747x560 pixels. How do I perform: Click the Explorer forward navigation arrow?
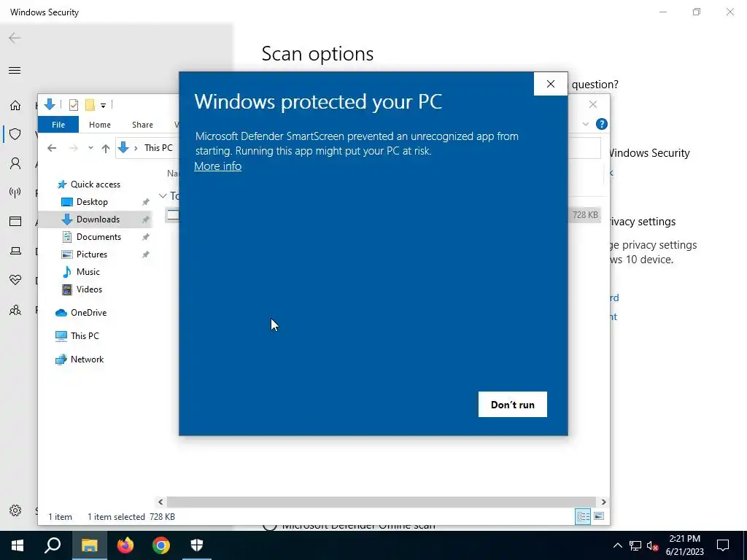pos(74,148)
